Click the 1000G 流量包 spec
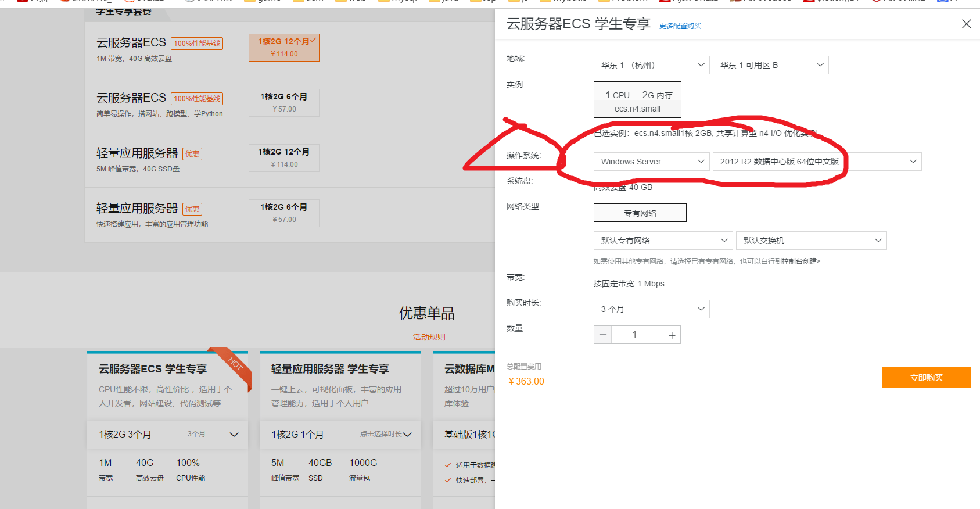 coord(363,469)
